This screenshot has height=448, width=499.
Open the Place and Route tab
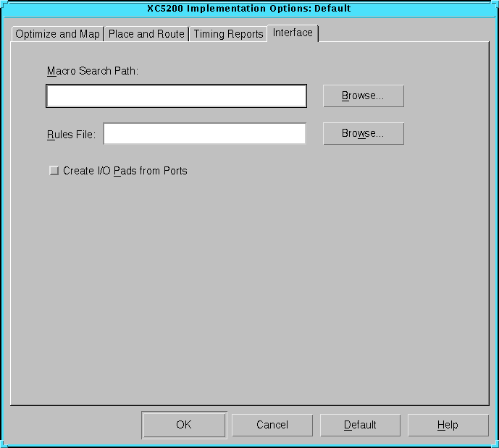[146, 34]
